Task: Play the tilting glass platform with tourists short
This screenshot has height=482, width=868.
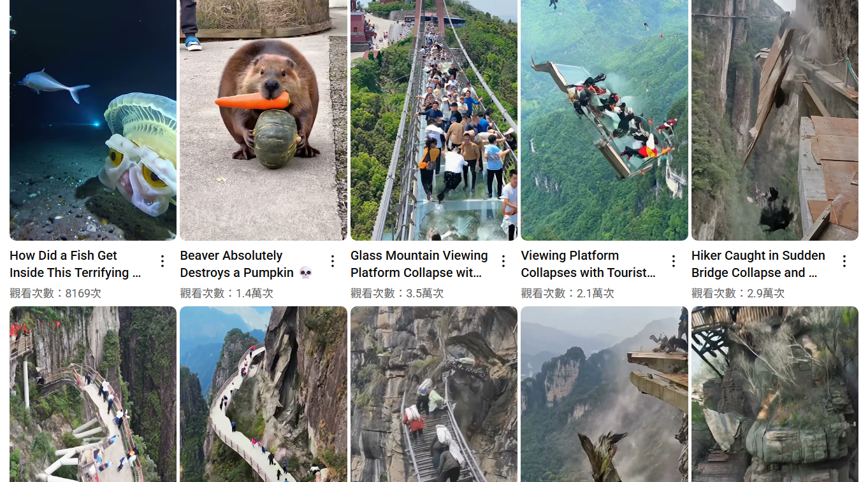Action: (604, 120)
